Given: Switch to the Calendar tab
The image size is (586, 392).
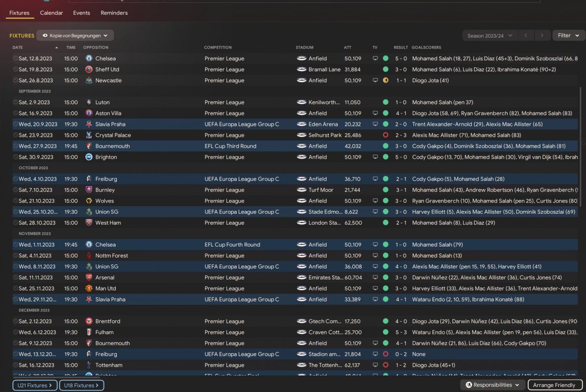Looking at the screenshot, I should click(51, 13).
